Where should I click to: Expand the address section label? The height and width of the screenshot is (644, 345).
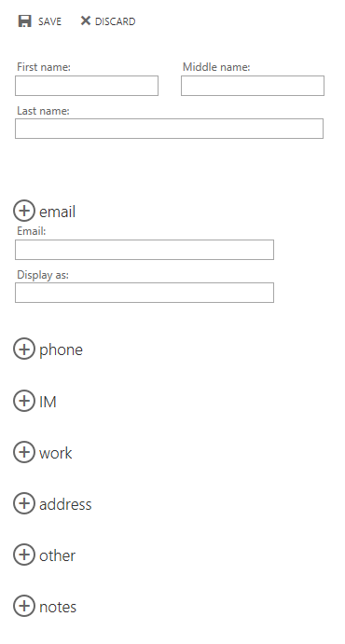coord(65,504)
